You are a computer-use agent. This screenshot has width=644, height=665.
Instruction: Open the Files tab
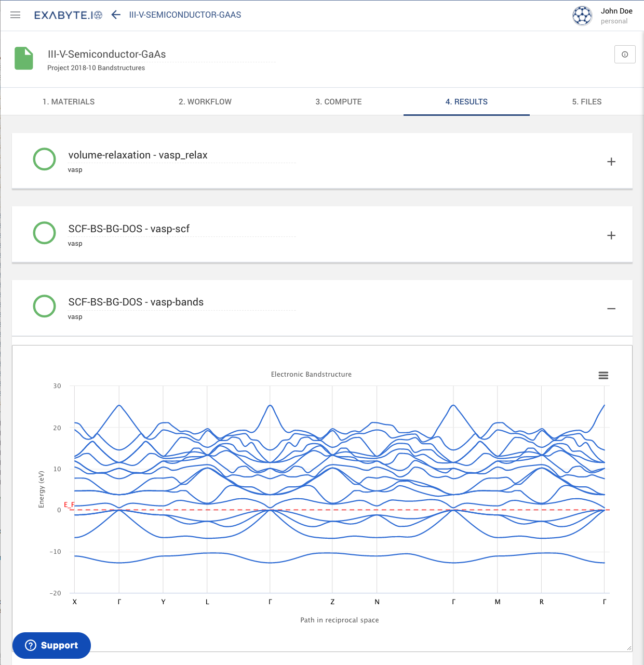pos(587,102)
